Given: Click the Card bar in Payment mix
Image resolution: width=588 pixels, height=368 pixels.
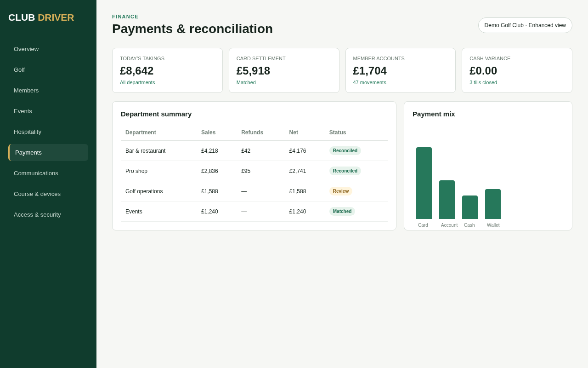Looking at the screenshot, I should click(424, 183).
